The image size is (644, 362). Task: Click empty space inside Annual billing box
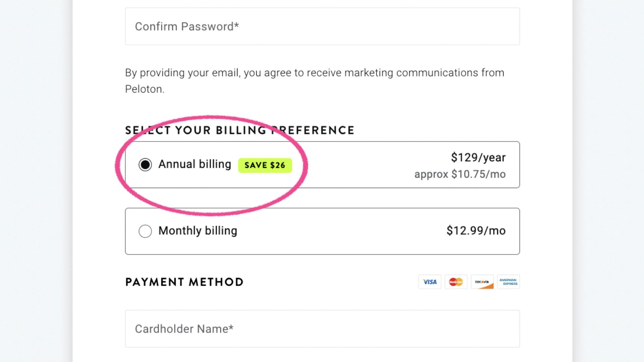[x=352, y=165]
